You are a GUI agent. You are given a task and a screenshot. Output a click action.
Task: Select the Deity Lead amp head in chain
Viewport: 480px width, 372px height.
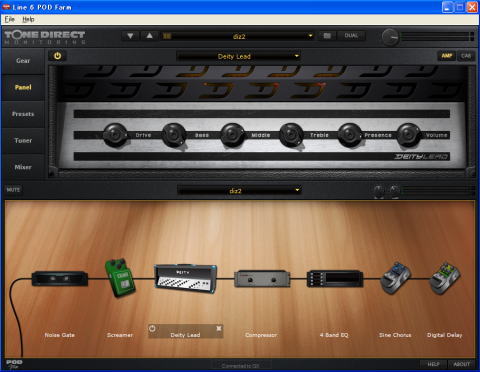(186, 279)
